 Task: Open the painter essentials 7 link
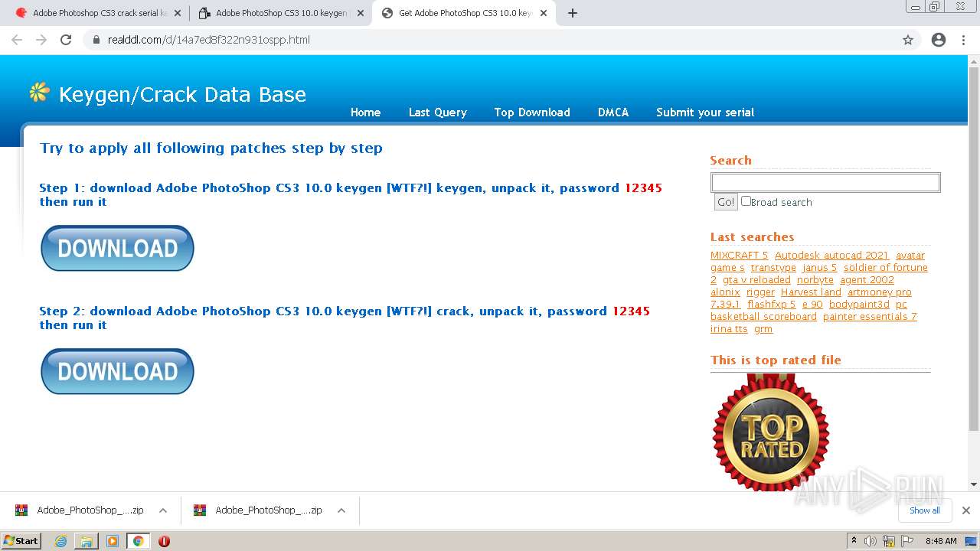870,317
